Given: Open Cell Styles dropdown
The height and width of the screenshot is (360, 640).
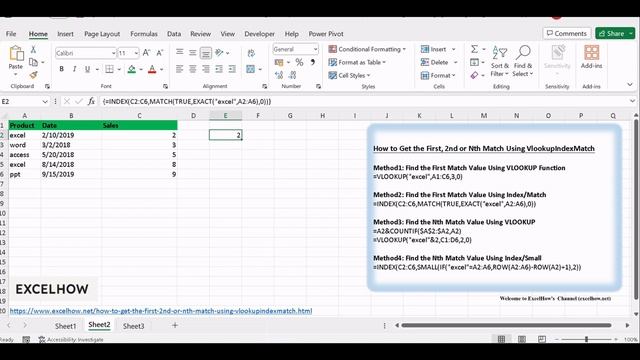Looking at the screenshot, I should [349, 75].
